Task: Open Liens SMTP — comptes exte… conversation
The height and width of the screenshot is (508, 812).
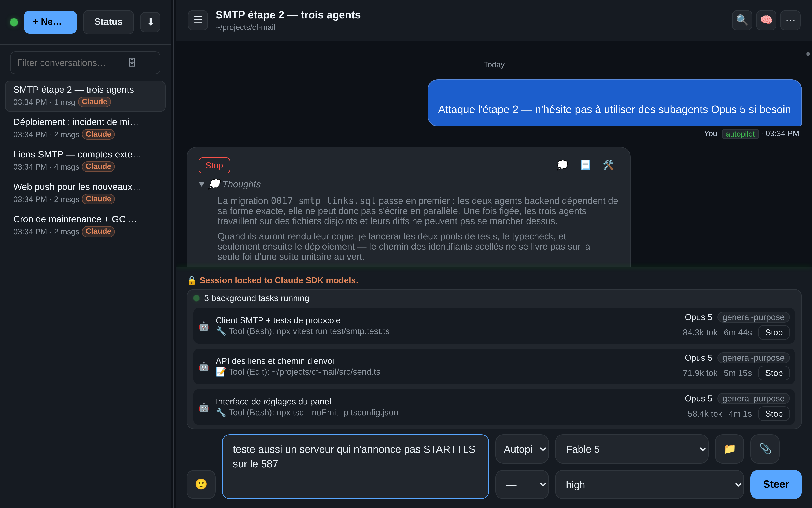Action: tap(85, 161)
